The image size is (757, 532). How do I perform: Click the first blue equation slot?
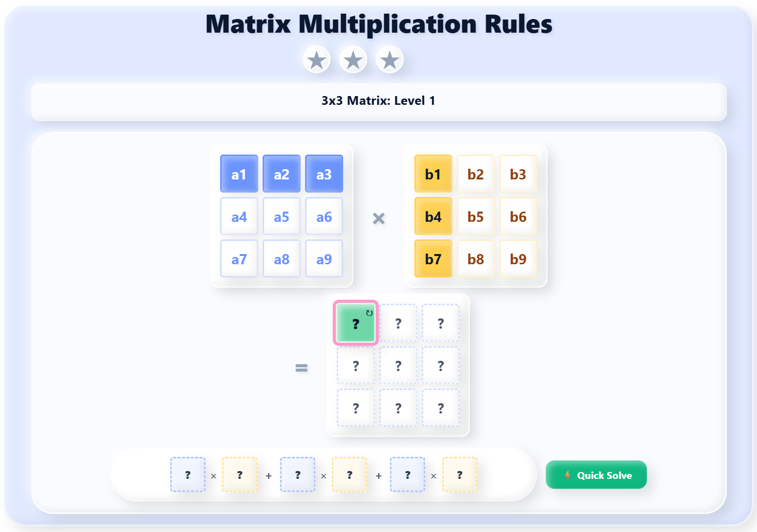187,474
